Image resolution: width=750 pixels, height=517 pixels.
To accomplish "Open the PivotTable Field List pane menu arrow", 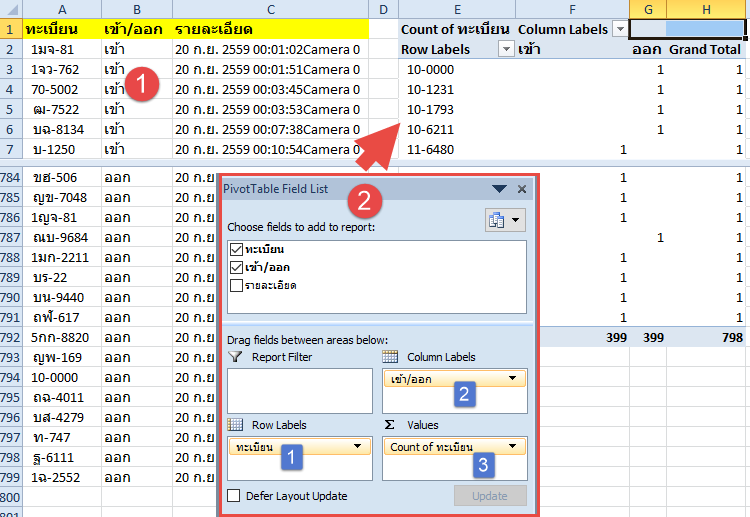I will pyautogui.click(x=499, y=189).
